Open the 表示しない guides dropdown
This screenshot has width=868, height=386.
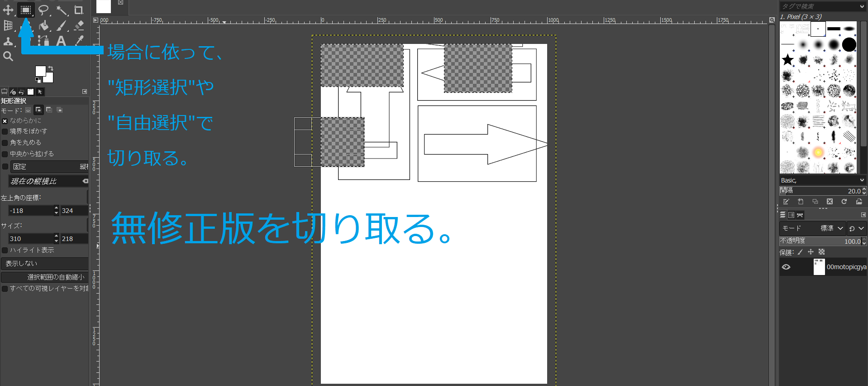44,263
